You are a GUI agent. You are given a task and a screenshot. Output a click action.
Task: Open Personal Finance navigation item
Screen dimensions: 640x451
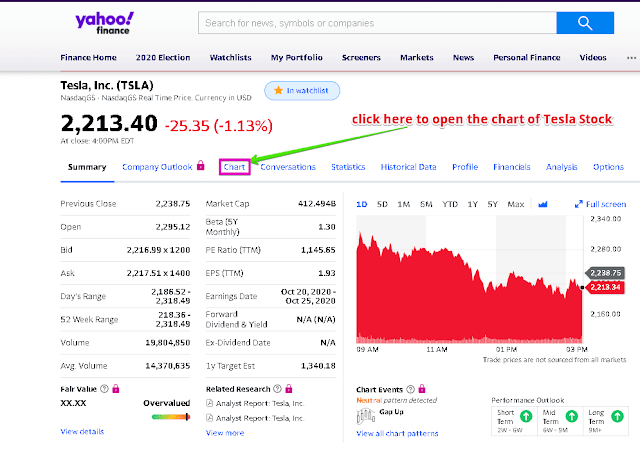[527, 58]
